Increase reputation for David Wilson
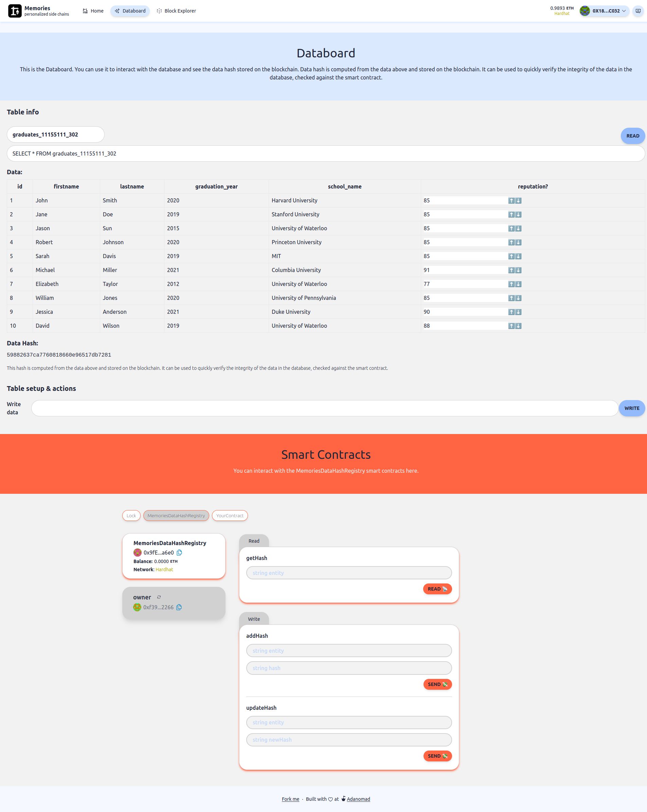 (511, 326)
